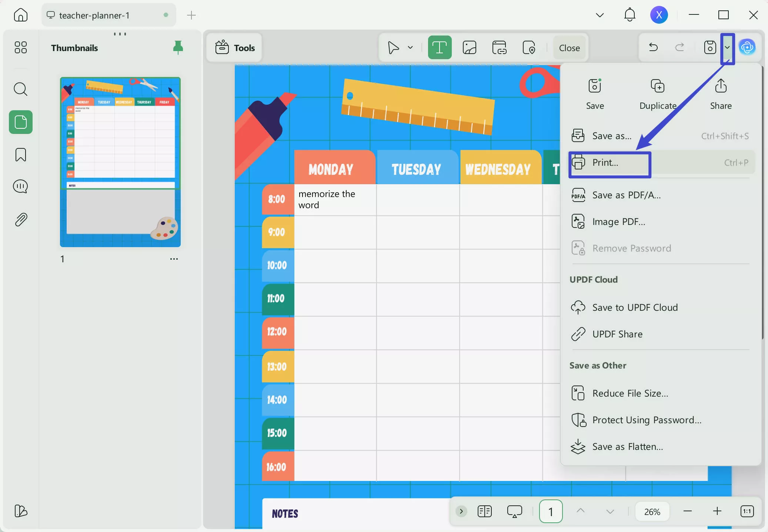
Task: Choose Save as PDF/A from the menu
Action: point(626,195)
